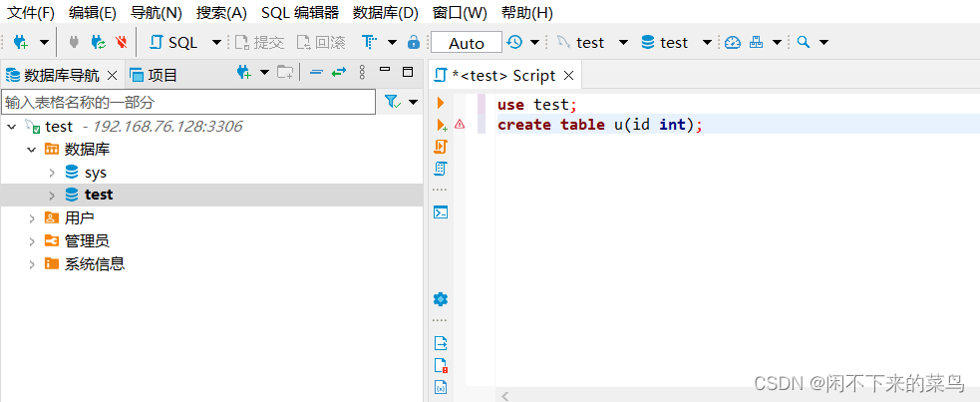Viewport: 980px width, 402px height.
Task: Open the 帮助(H) menu
Action: pos(526,13)
